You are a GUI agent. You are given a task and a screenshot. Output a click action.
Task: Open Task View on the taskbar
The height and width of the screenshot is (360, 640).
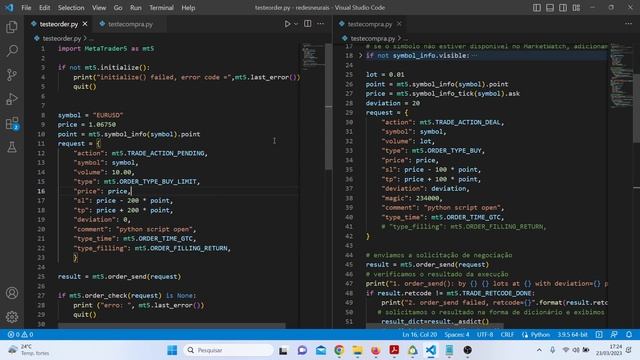[283, 350]
